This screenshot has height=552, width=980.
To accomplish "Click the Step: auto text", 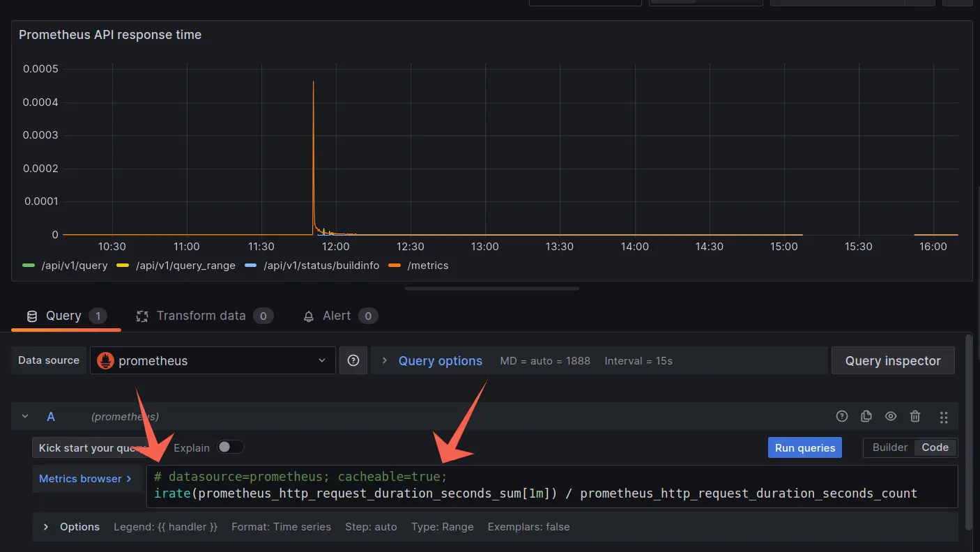I will (371, 527).
